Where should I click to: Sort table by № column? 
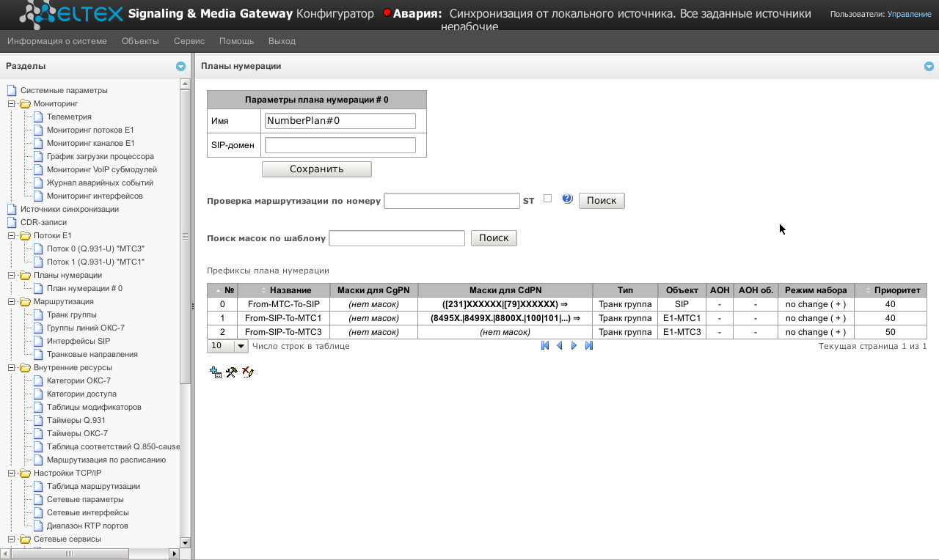tap(222, 290)
